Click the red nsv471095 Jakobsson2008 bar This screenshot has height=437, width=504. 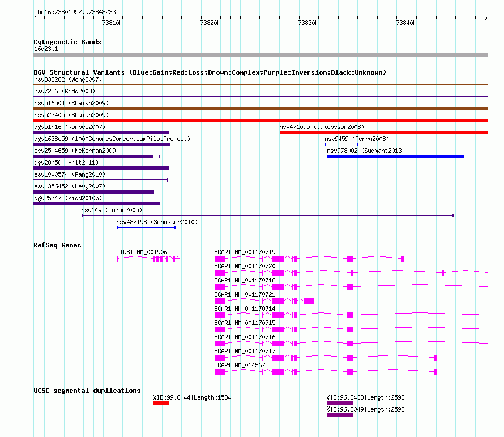(384, 132)
